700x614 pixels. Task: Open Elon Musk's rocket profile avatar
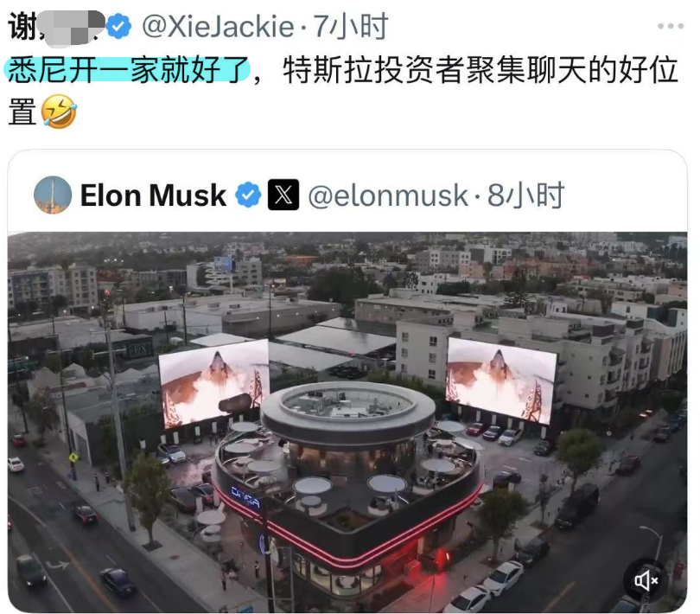click(x=53, y=195)
